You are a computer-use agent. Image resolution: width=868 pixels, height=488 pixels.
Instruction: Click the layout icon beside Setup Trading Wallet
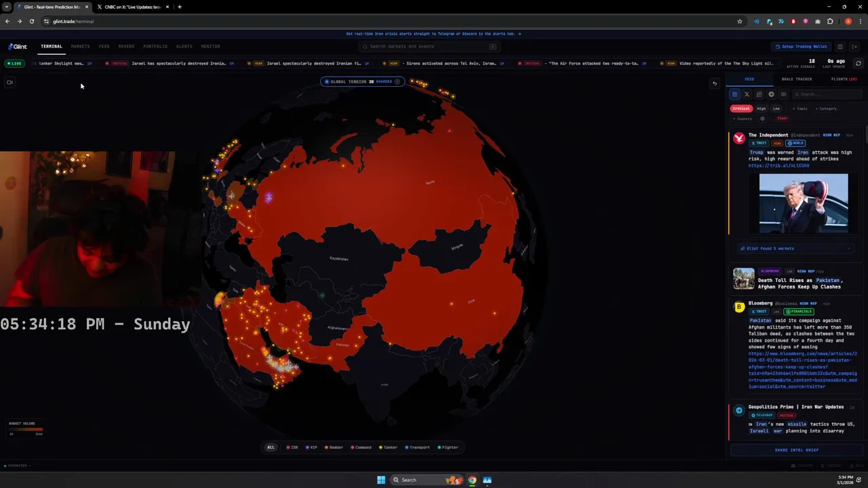point(840,47)
